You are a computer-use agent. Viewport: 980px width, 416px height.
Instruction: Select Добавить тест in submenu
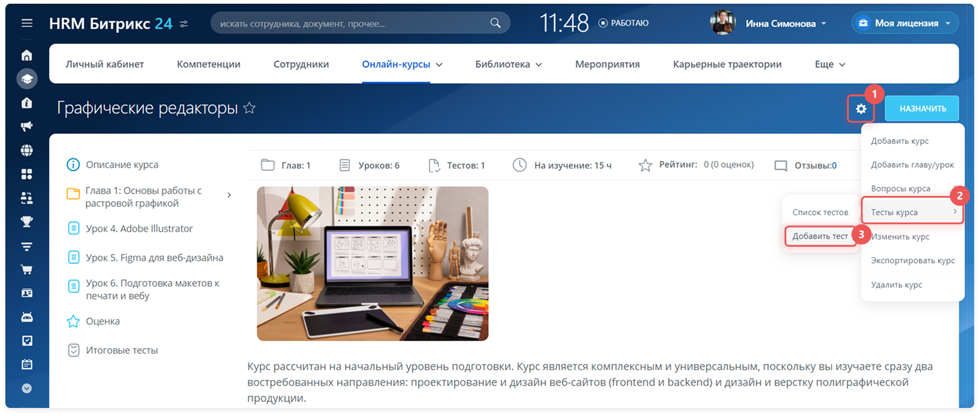pos(819,236)
